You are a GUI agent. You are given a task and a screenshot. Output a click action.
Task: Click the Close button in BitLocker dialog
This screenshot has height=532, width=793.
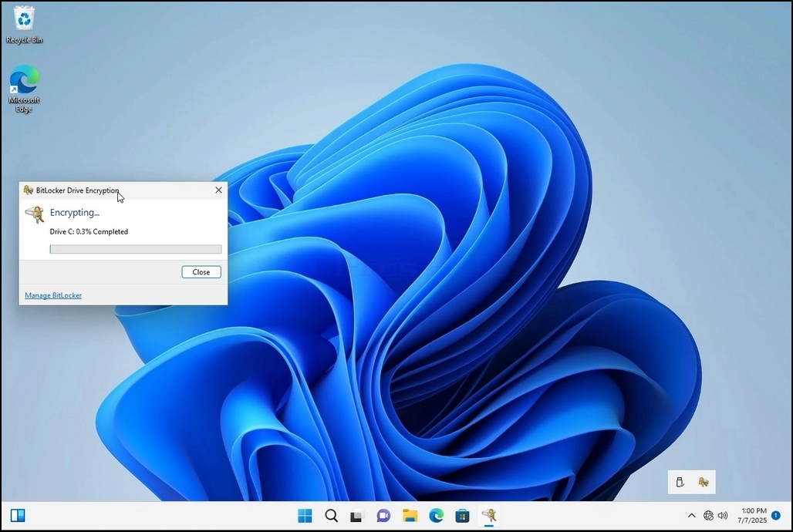tap(201, 272)
